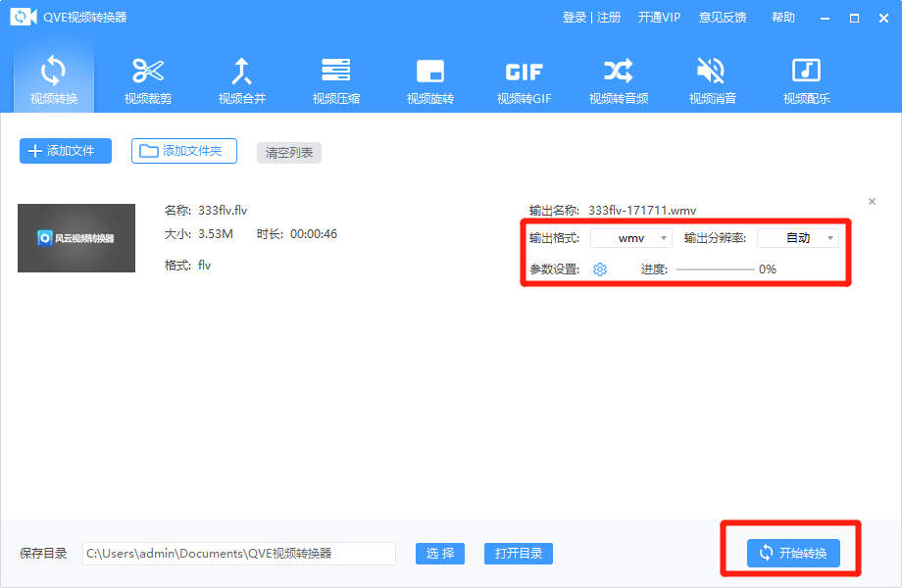Expand the 输出格式 wmv dropdown
This screenshot has width=902, height=588.
click(x=631, y=238)
